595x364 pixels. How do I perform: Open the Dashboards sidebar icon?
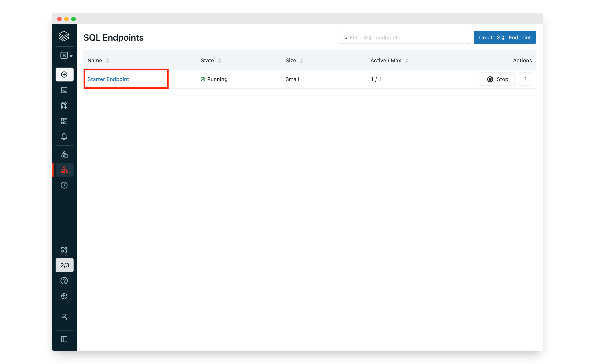64,121
